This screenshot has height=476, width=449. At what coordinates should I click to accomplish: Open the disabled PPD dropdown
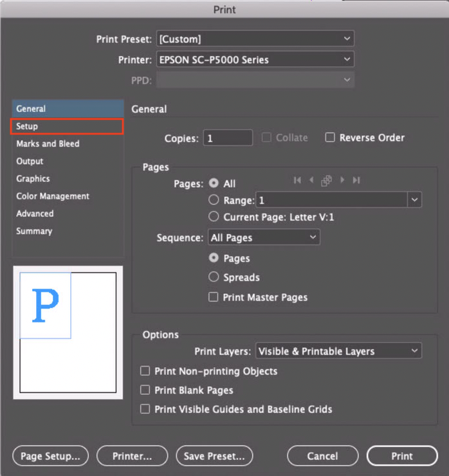click(255, 80)
